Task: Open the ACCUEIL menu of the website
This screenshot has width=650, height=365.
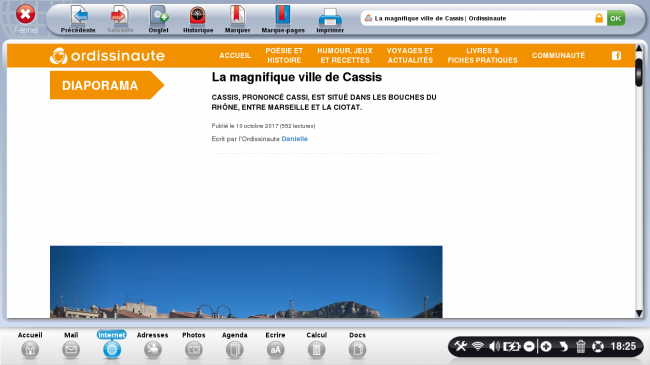Action: [235, 56]
